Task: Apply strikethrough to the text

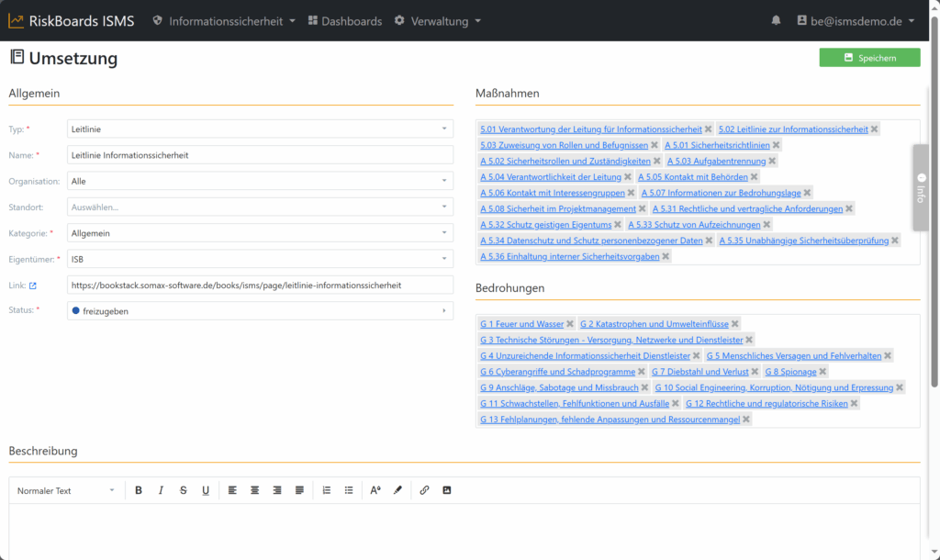Action: (183, 490)
